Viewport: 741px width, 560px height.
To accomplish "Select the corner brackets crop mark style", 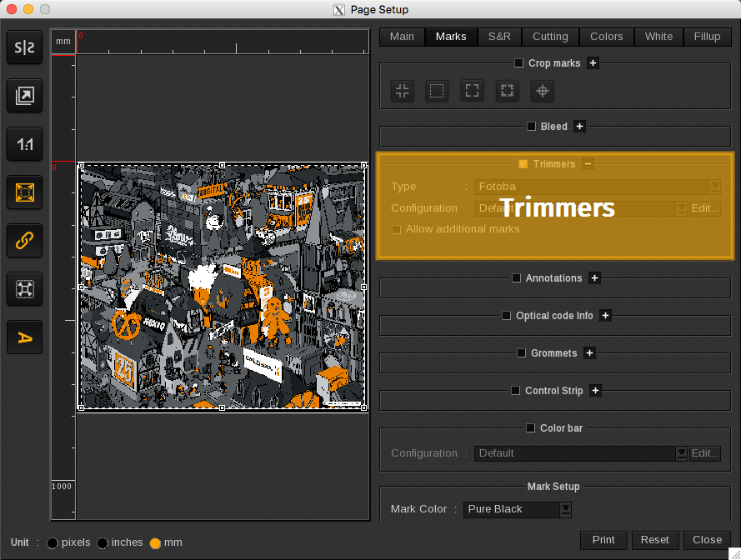I will [x=472, y=91].
